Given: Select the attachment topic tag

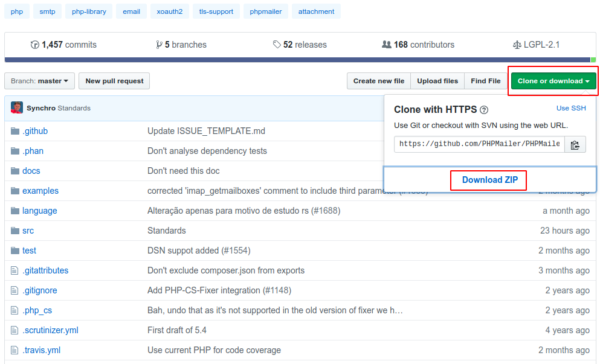Looking at the screenshot, I should (316, 11).
